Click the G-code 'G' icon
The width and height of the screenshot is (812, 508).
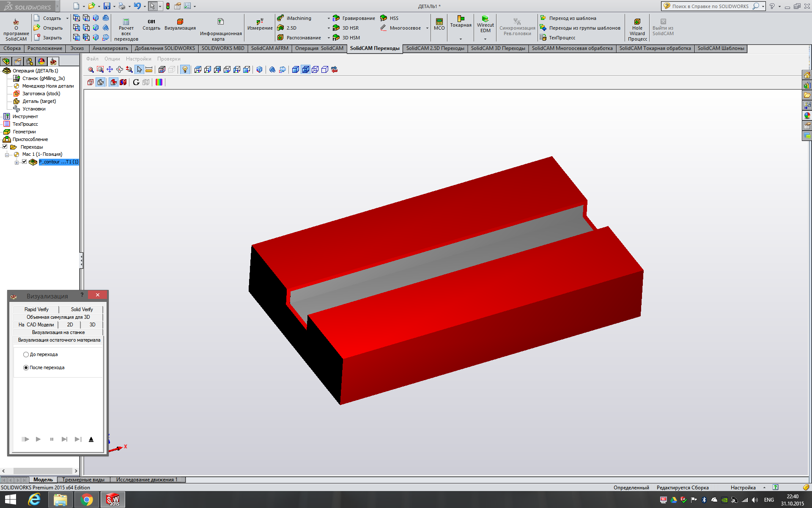coord(136,82)
